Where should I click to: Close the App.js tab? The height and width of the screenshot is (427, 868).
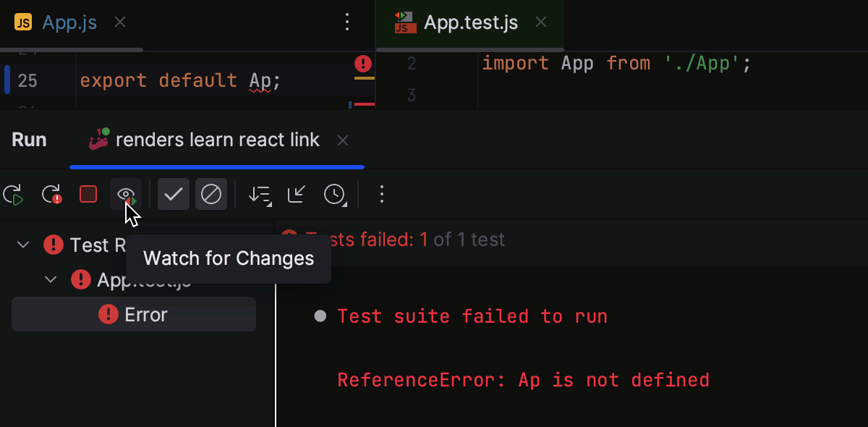119,22
